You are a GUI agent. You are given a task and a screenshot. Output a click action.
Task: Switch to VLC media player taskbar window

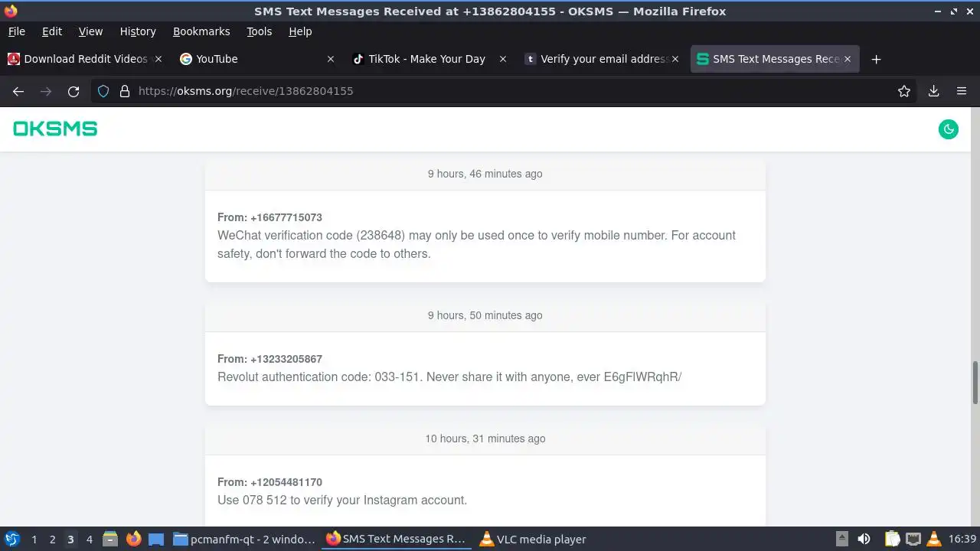(x=533, y=539)
